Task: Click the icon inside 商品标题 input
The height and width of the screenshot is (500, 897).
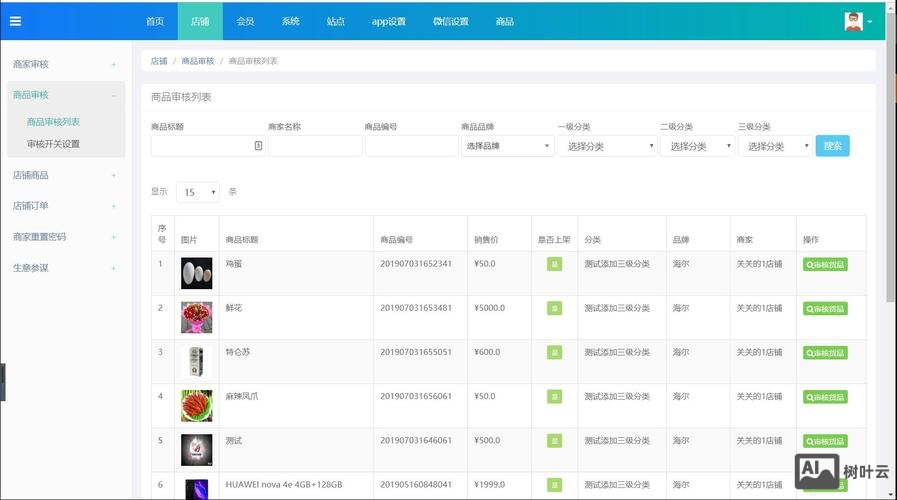Action: 258,146
